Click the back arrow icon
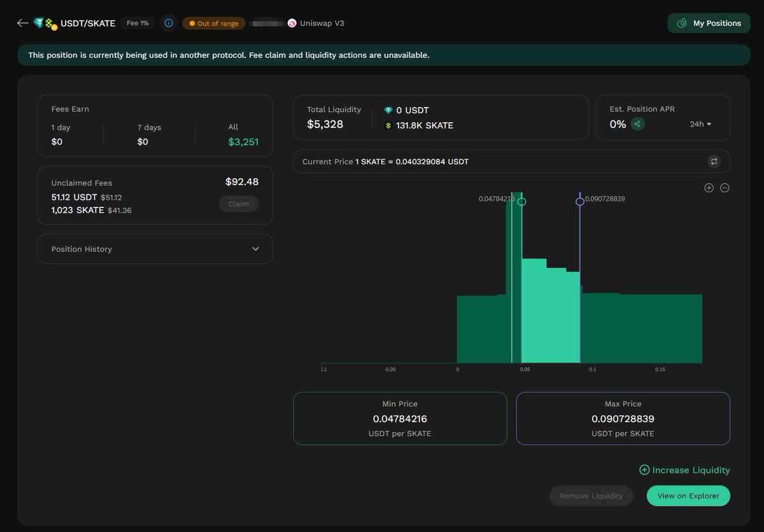Image resolution: width=764 pixels, height=532 pixels. [23, 23]
